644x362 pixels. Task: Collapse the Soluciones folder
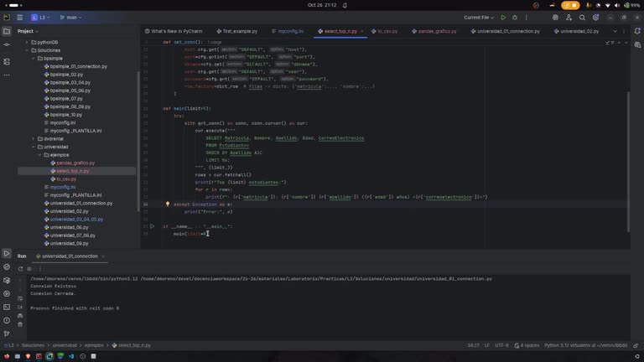point(27,50)
